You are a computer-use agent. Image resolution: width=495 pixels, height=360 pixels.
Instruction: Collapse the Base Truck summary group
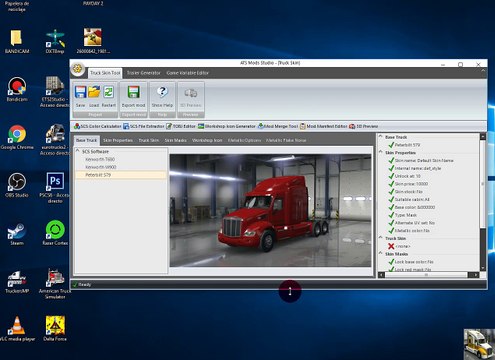pos(381,137)
